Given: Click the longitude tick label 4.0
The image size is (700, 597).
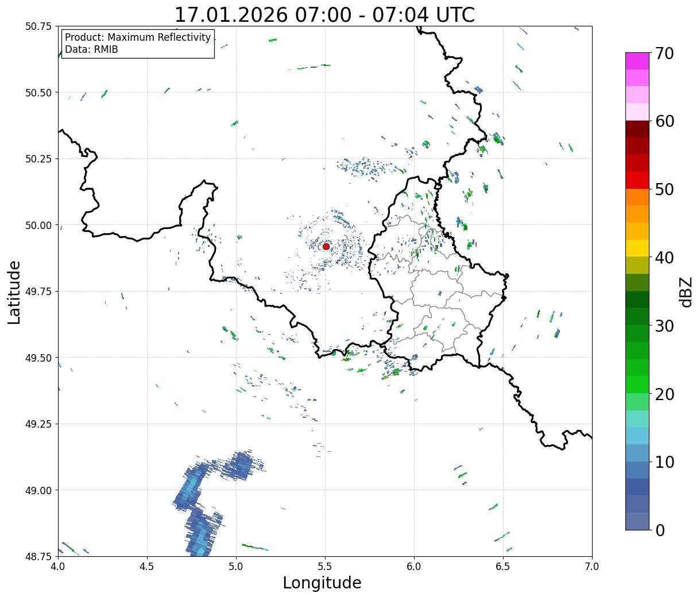Looking at the screenshot, I should (x=58, y=567).
